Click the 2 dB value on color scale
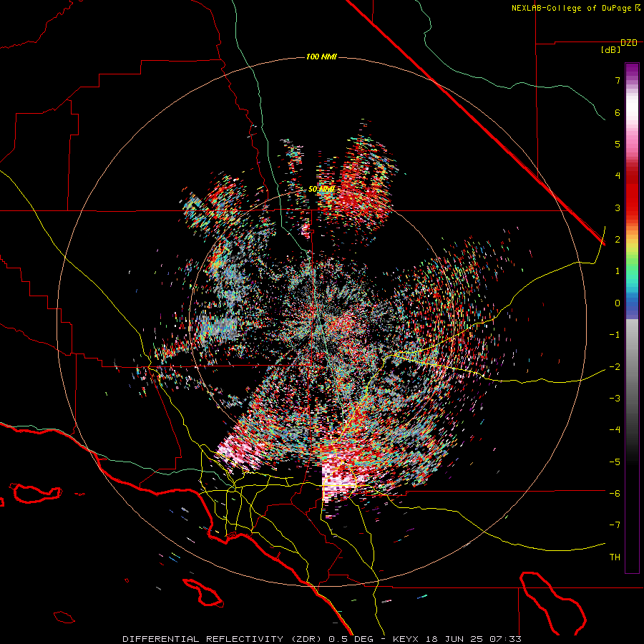This screenshot has width=644, height=644. (x=618, y=240)
